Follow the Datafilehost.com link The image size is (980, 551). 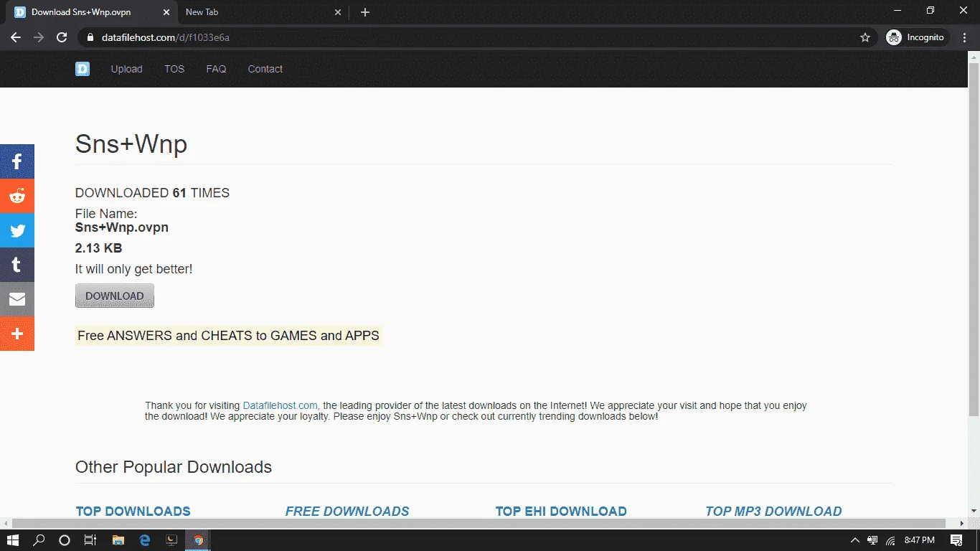click(280, 405)
